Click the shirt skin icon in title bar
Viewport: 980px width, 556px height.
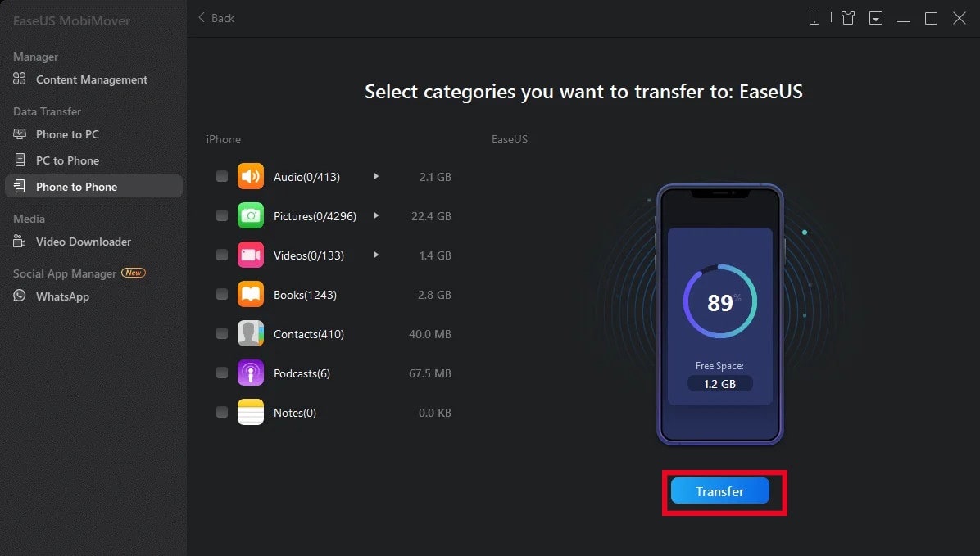click(x=847, y=17)
